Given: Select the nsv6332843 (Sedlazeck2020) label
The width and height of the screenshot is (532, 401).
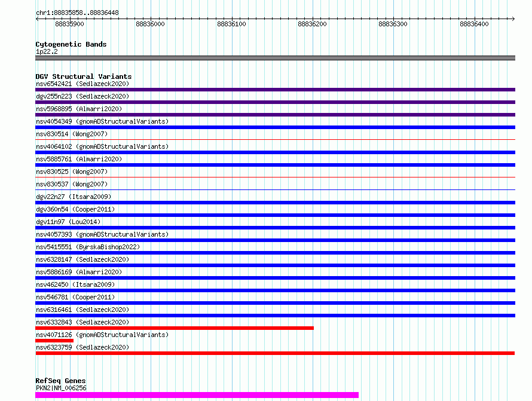Looking at the screenshot, I should point(82,322).
